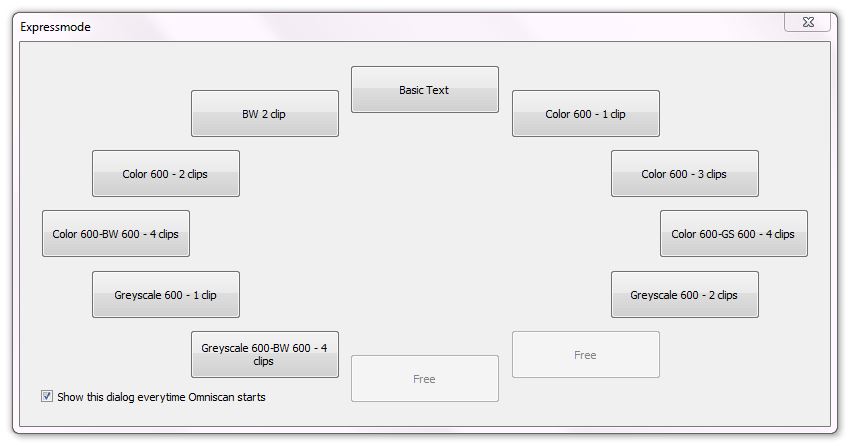Click empty panel space right of the checkbox label
852x448 pixels.
pos(310,410)
